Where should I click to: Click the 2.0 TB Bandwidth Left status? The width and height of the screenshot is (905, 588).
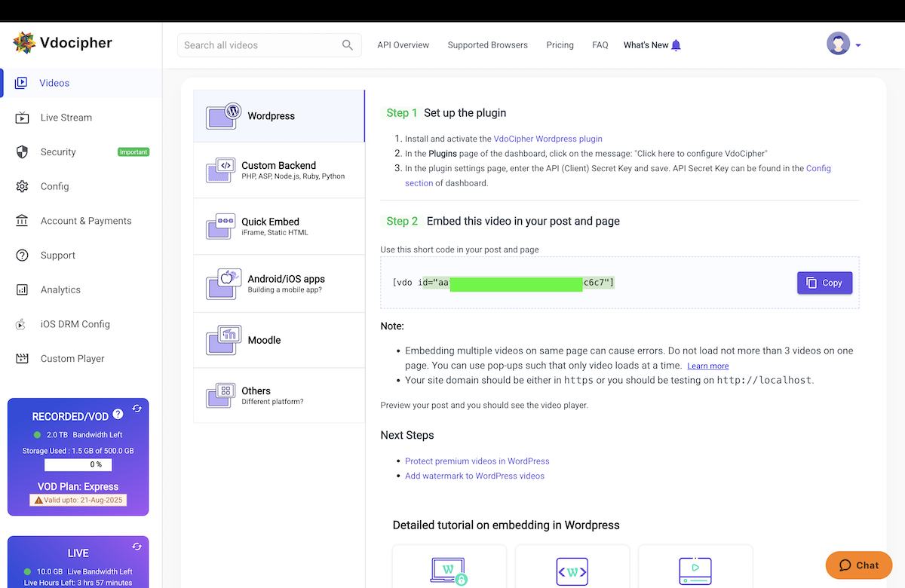tap(78, 435)
